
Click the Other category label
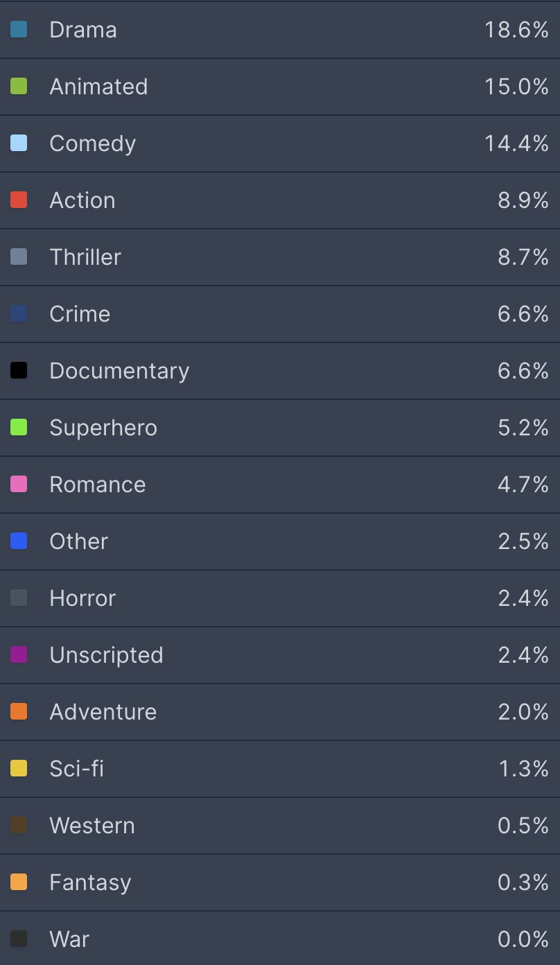(x=79, y=541)
